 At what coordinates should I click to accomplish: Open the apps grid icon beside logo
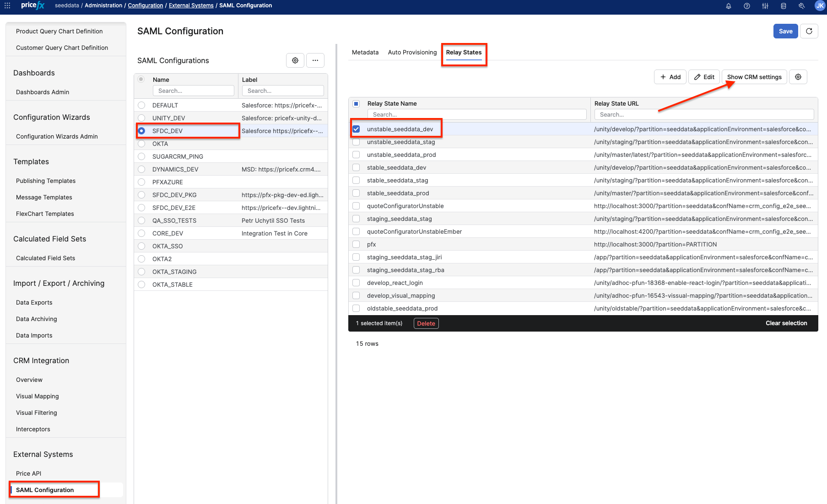(7, 5)
